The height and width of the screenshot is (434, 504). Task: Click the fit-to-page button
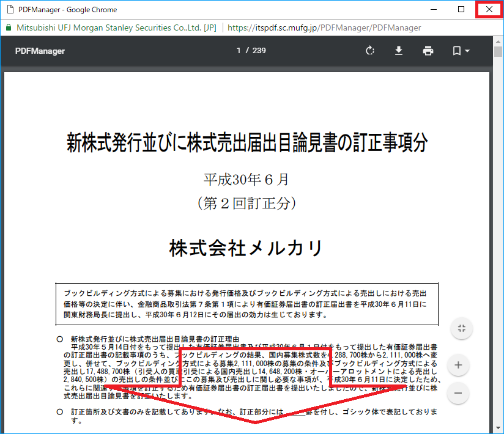[x=462, y=328]
